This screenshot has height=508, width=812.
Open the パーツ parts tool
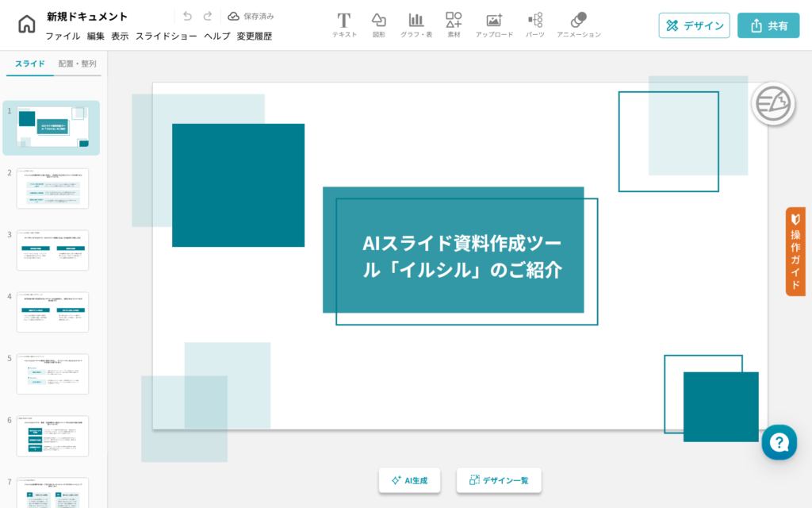click(x=535, y=25)
